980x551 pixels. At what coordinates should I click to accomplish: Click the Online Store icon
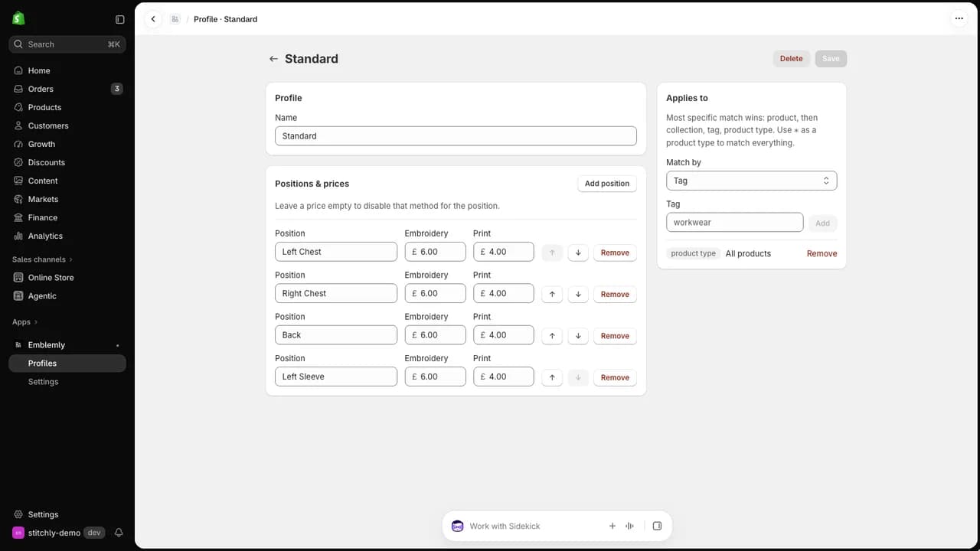(x=19, y=277)
